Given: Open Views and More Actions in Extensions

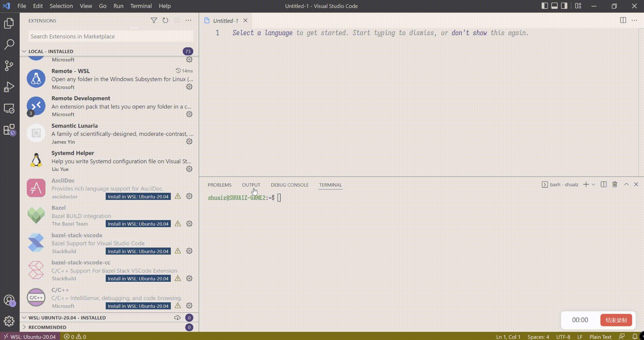Looking at the screenshot, I should coord(188,20).
